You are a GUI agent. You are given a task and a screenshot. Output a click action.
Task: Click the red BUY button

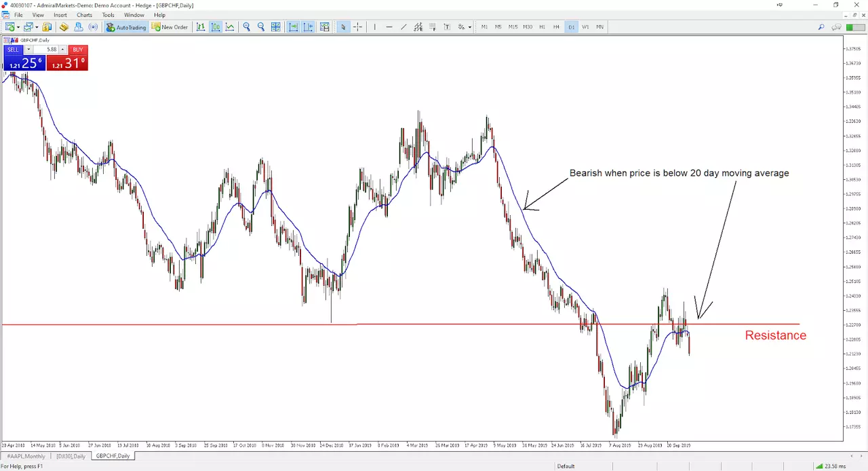[77, 50]
